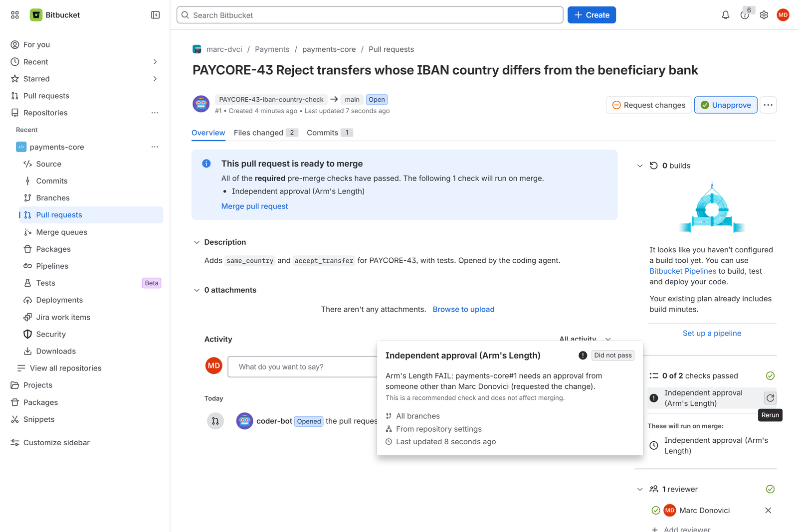Click Merge pull request link
Viewport: 798px width, 532px height.
[x=254, y=206]
